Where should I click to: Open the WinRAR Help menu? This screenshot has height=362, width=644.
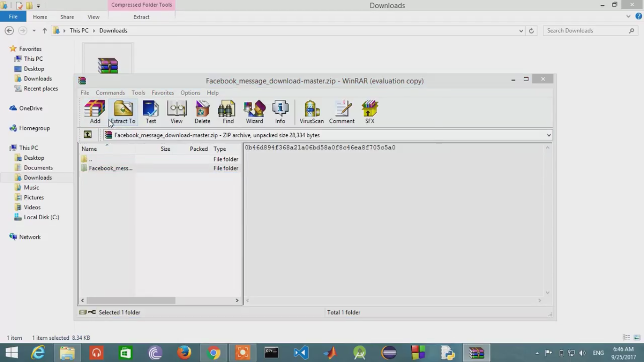[x=213, y=93]
